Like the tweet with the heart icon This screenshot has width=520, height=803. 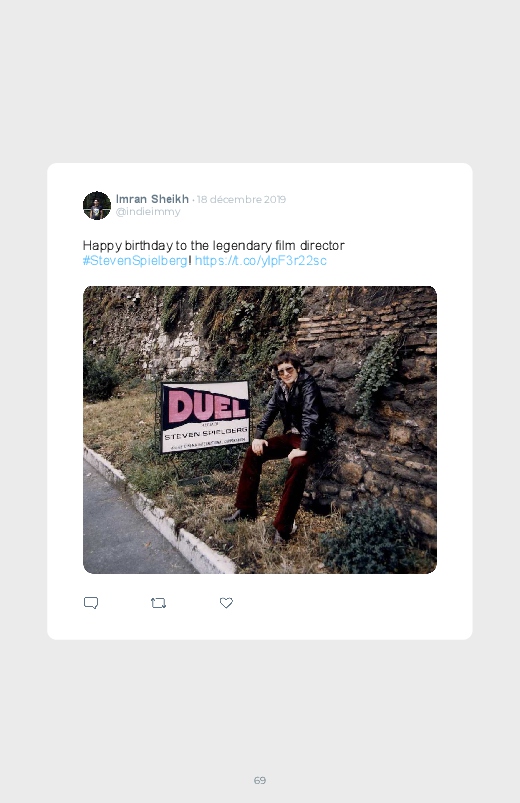click(x=226, y=603)
